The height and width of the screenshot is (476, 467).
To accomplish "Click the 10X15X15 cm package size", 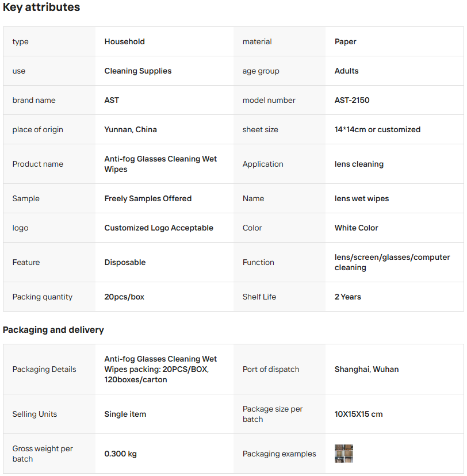I will tap(358, 414).
